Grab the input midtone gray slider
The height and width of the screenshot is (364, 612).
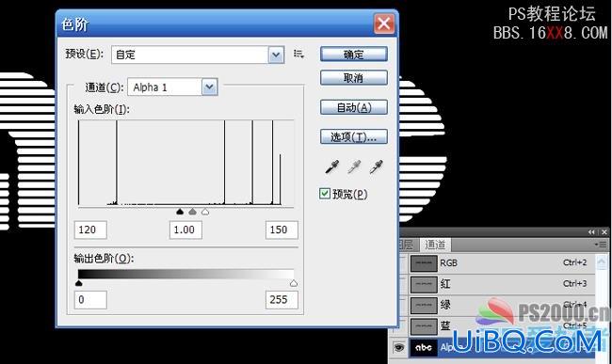tap(192, 212)
